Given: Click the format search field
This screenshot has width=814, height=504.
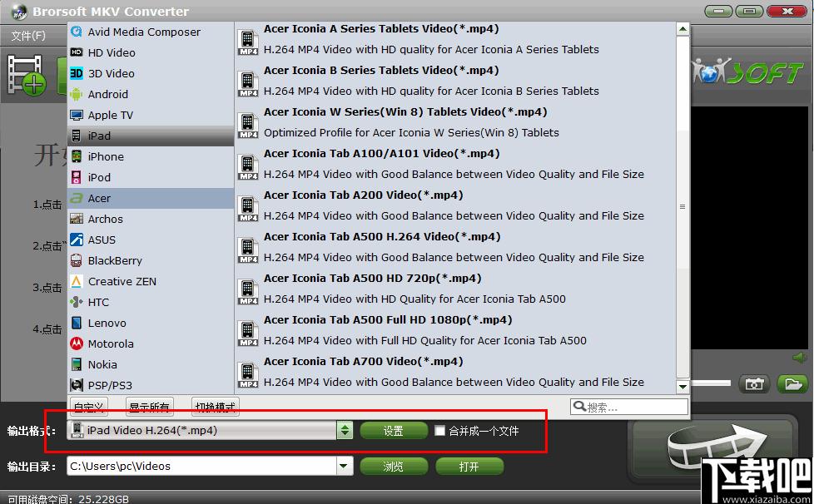Looking at the screenshot, I should [629, 407].
